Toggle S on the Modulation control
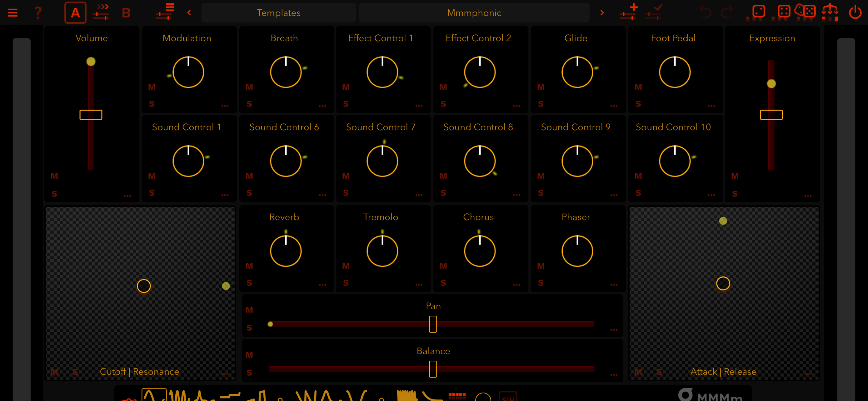The height and width of the screenshot is (401, 868). tap(152, 104)
